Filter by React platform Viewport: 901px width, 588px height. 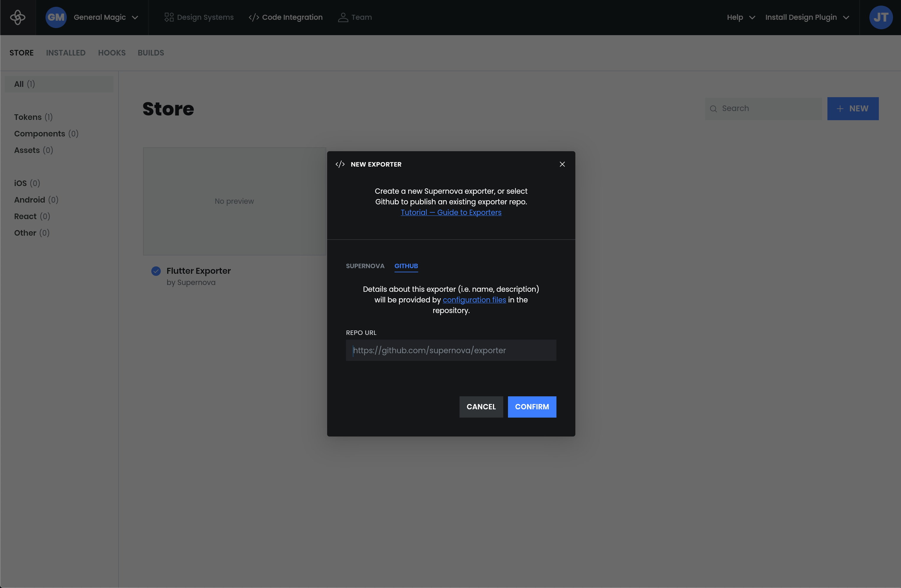pyautogui.click(x=32, y=216)
